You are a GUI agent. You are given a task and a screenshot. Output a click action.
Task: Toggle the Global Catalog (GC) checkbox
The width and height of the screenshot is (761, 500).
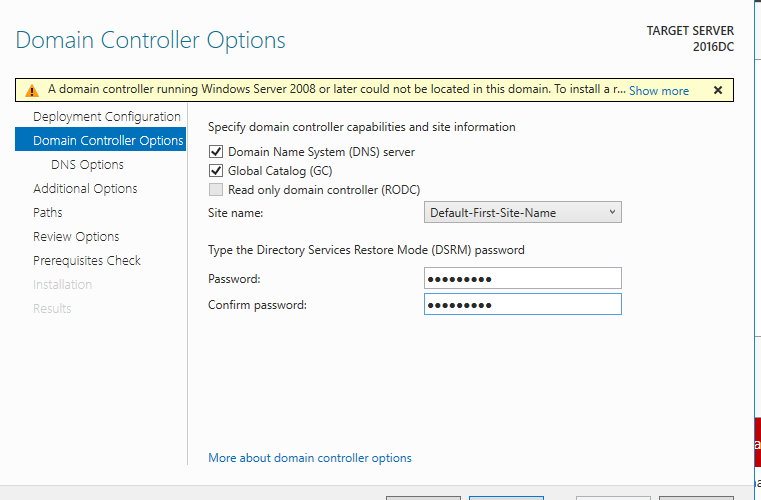click(216, 171)
